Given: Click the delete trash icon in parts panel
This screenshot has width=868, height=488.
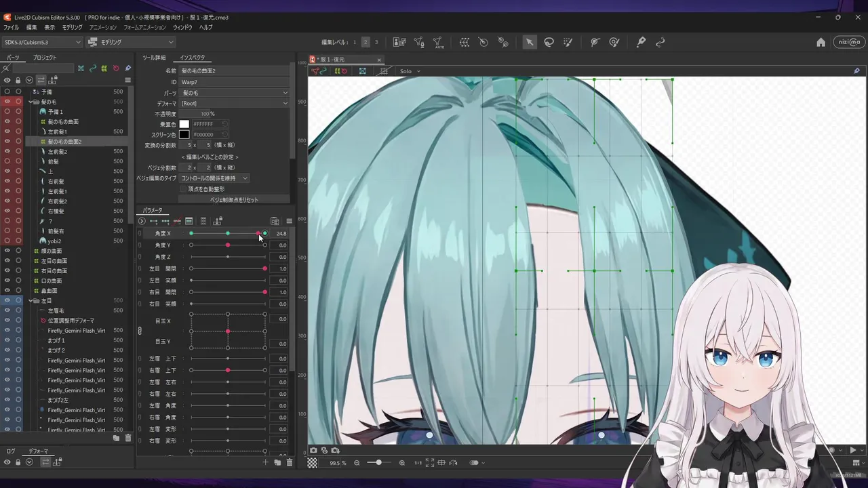Looking at the screenshot, I should pos(127,439).
